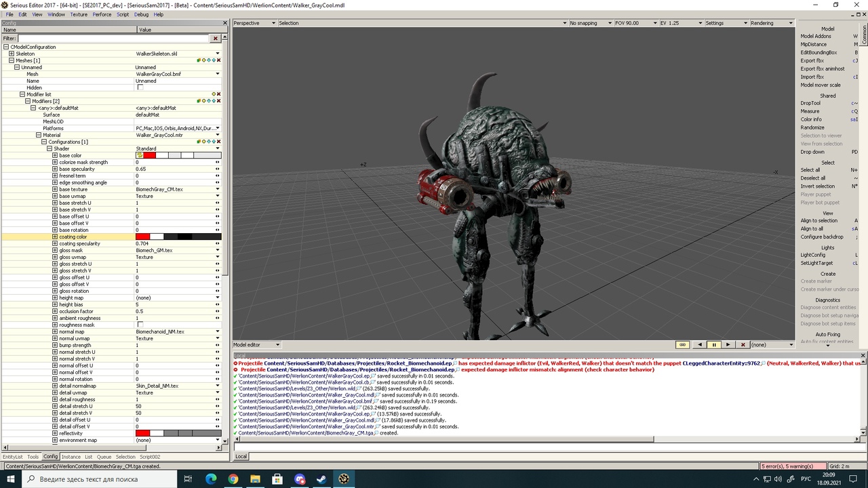868x488 pixels.
Task: Close the log panel with X
Action: click(x=863, y=355)
